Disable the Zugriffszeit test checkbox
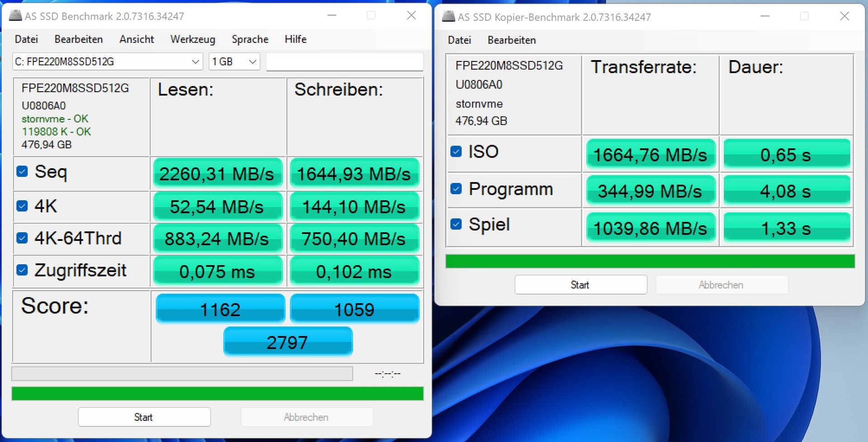 (x=22, y=270)
